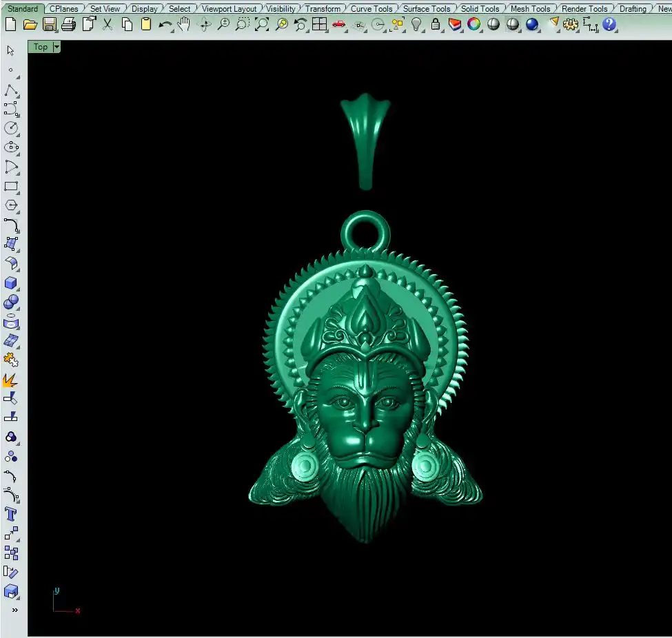Open the color wheel icon
This screenshot has width=672, height=638.
[474, 25]
